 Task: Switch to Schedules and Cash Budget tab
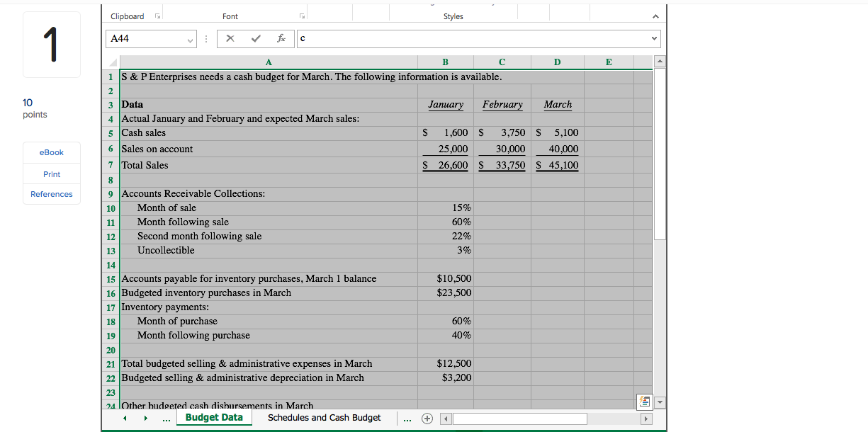324,418
